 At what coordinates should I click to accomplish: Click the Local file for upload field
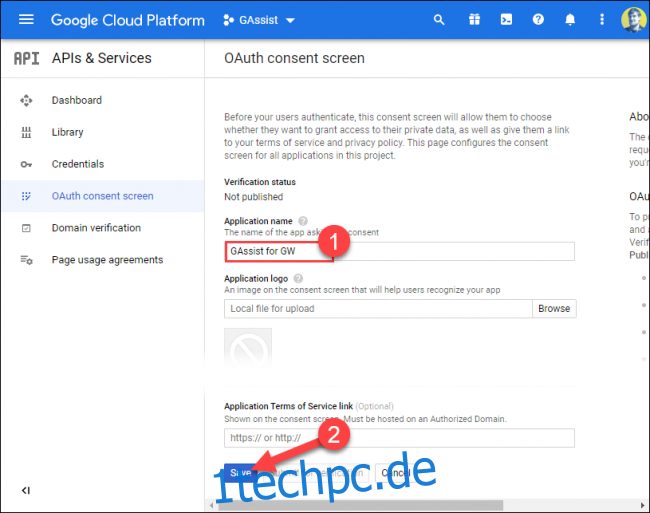point(378,309)
